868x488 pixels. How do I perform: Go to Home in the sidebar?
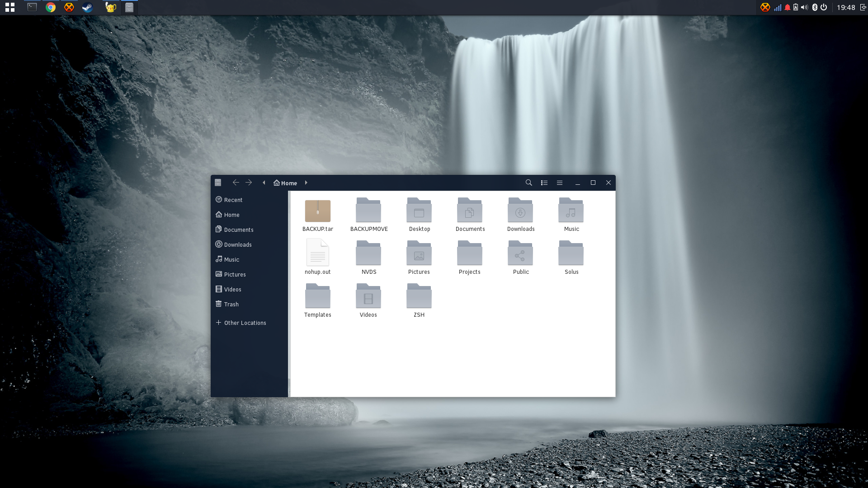tap(250, 215)
